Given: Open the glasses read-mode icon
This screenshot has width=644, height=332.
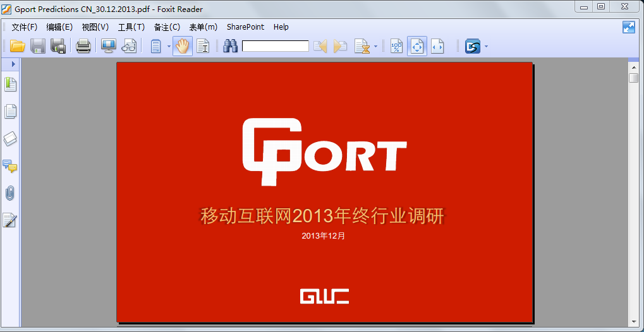Looking at the screenshot, I should point(130,46).
